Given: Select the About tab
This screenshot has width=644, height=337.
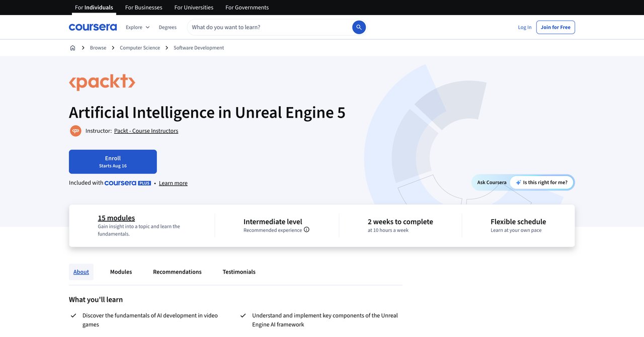Looking at the screenshot, I should (x=81, y=272).
